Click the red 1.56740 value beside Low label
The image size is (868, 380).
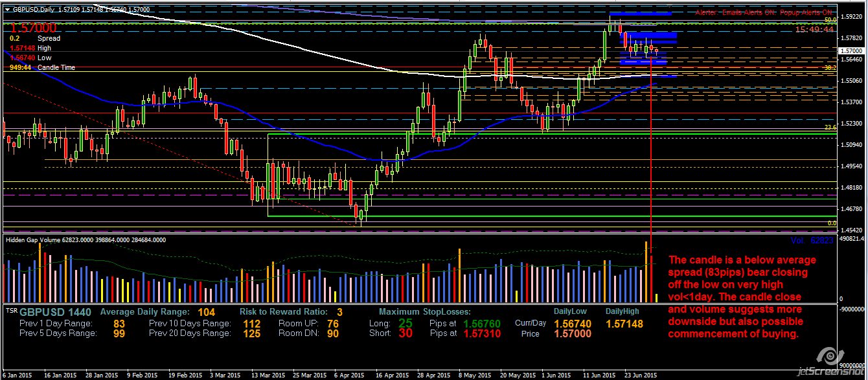22,58
